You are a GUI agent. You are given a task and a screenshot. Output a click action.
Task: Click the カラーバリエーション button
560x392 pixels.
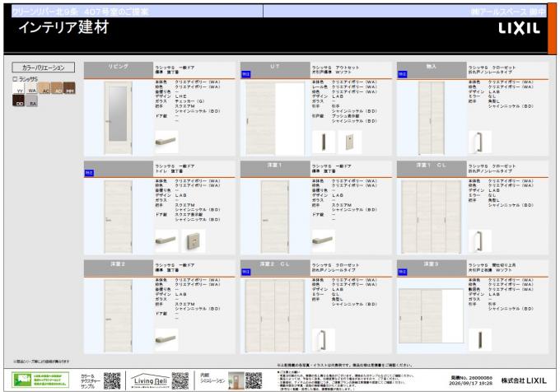[x=44, y=68]
